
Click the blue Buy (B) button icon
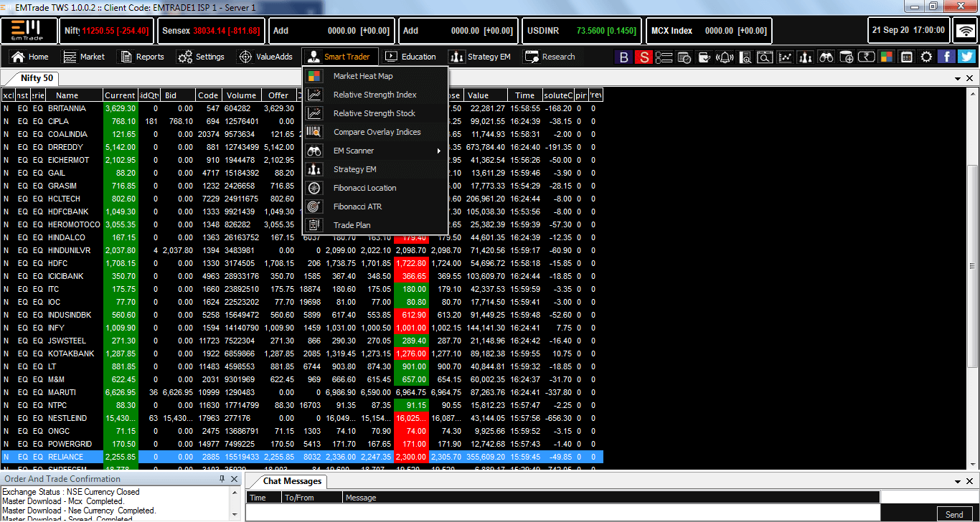point(623,57)
